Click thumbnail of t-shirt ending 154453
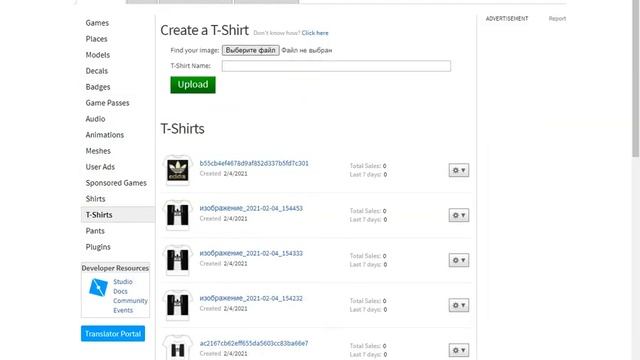Screen dimensions: 640x360 coord(178,215)
